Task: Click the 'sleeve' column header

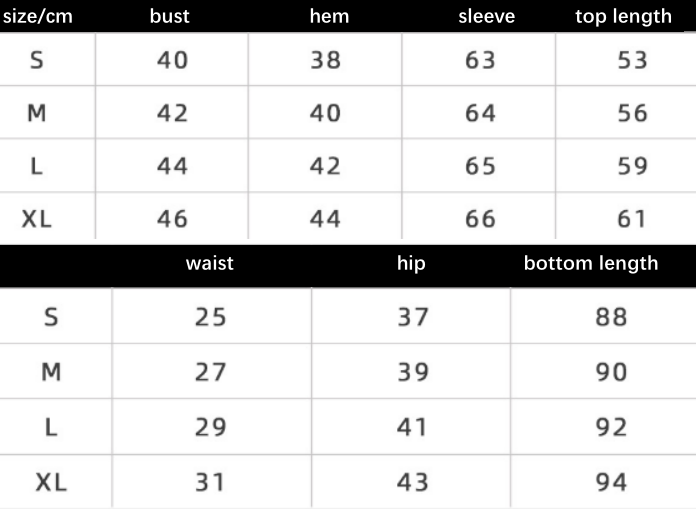Action: click(486, 16)
